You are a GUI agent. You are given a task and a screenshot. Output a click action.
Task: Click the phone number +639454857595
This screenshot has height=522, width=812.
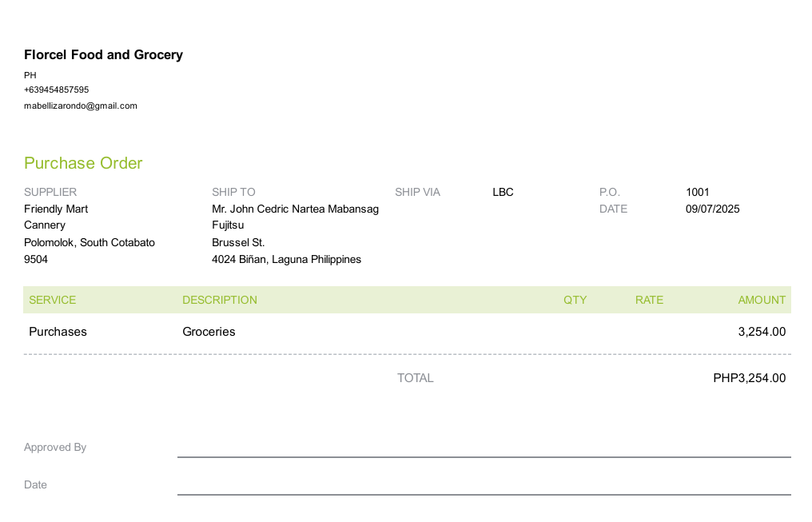pos(57,90)
